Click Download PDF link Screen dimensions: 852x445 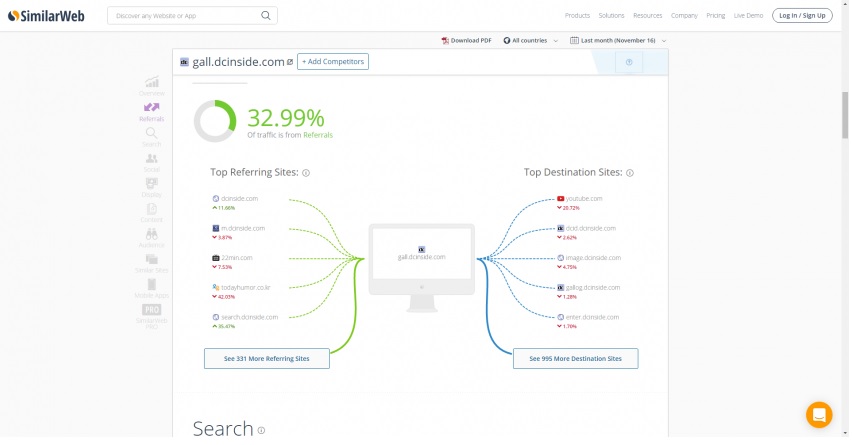click(x=467, y=41)
